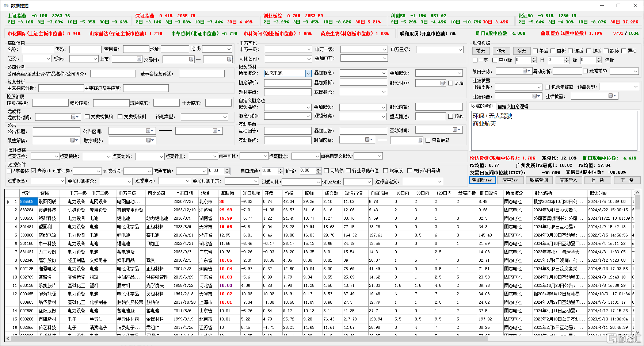
Task: Increase the 自由流通 spinner value
Action: (x=281, y=169)
